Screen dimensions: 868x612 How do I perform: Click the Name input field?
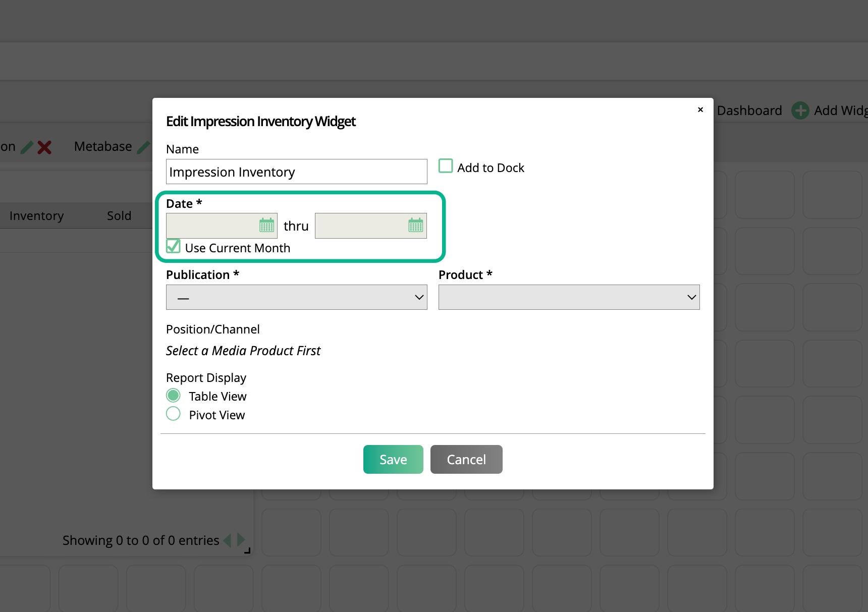point(296,172)
